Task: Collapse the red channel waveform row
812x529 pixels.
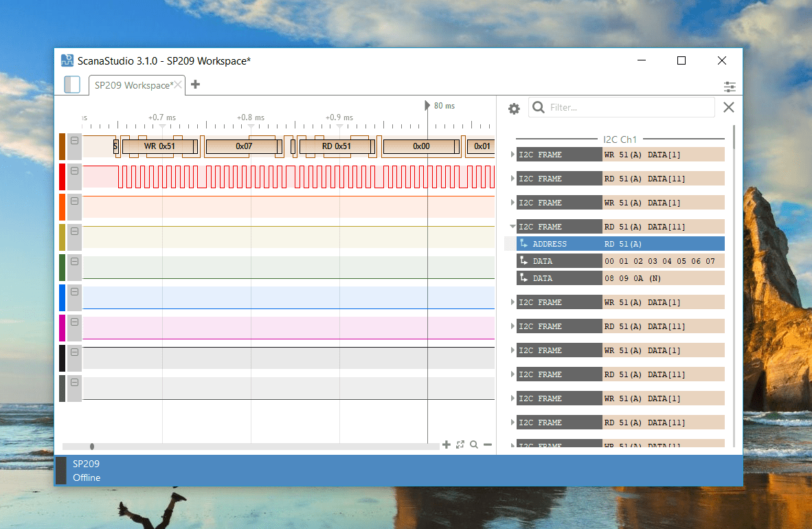Action: click(74, 171)
